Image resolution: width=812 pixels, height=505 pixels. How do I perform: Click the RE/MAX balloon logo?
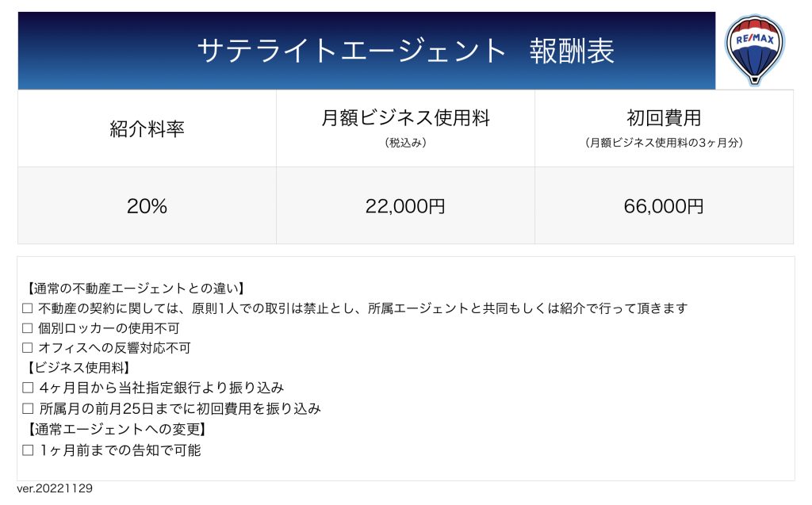pyautogui.click(x=755, y=50)
